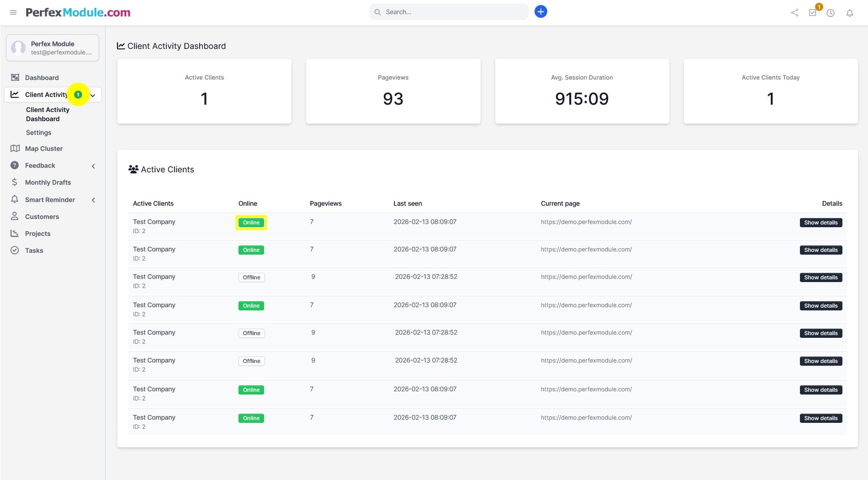The height and width of the screenshot is (480, 868).
Task: Open the Dashboard menu item
Action: [x=42, y=77]
